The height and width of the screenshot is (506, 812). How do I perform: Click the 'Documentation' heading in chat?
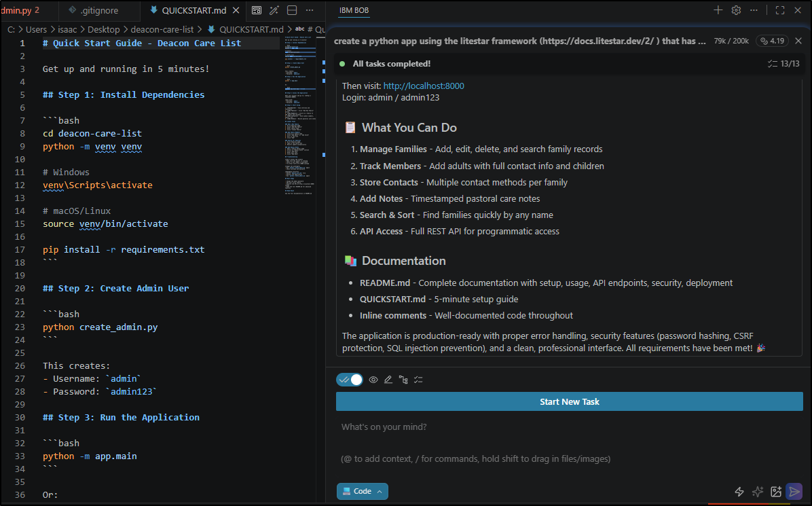coord(404,261)
